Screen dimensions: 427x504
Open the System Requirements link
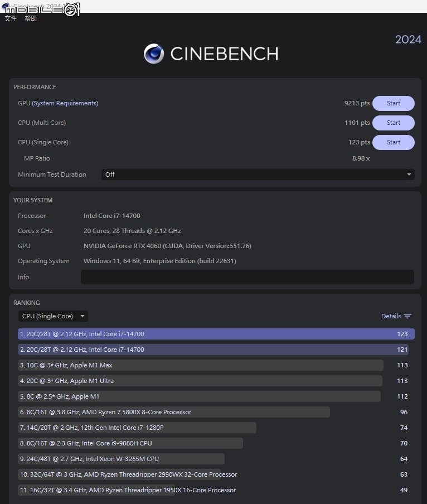click(65, 103)
